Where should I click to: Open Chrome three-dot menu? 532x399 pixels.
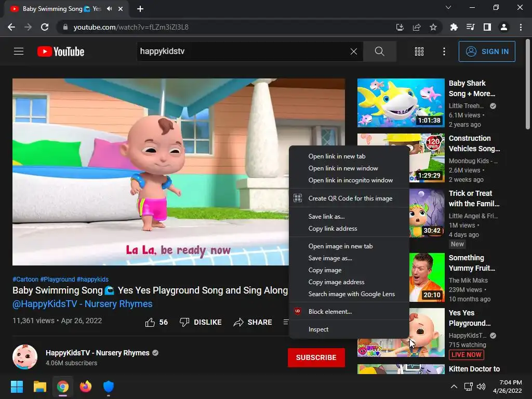pos(521,27)
